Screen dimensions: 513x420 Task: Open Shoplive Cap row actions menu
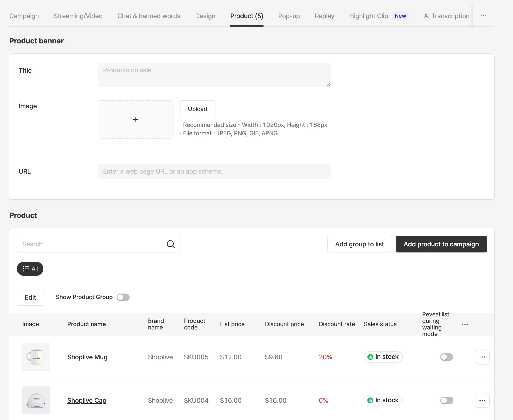coord(482,400)
